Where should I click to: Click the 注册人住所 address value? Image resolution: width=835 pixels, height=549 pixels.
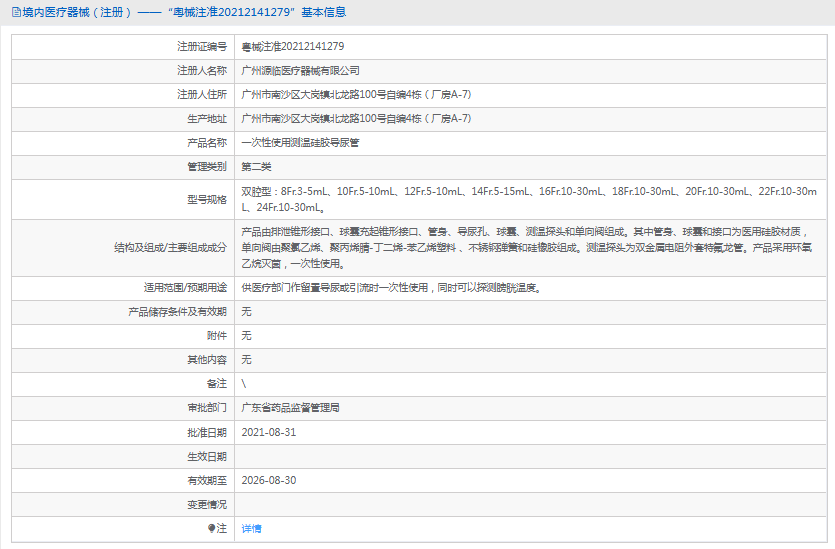[x=356, y=94]
